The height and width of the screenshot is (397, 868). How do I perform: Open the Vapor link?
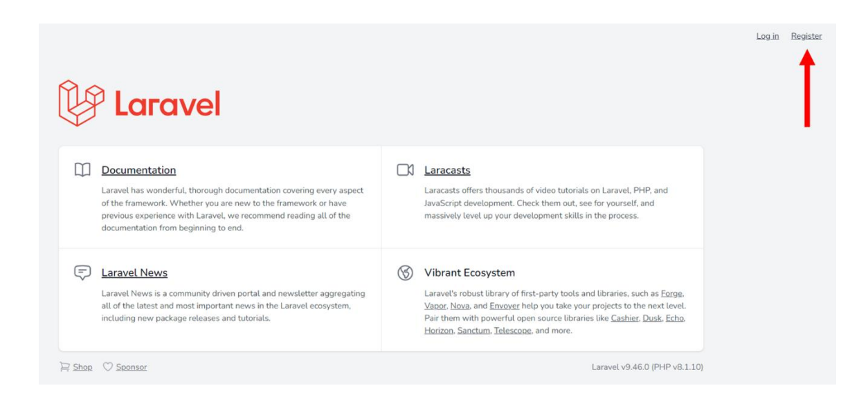(x=435, y=306)
